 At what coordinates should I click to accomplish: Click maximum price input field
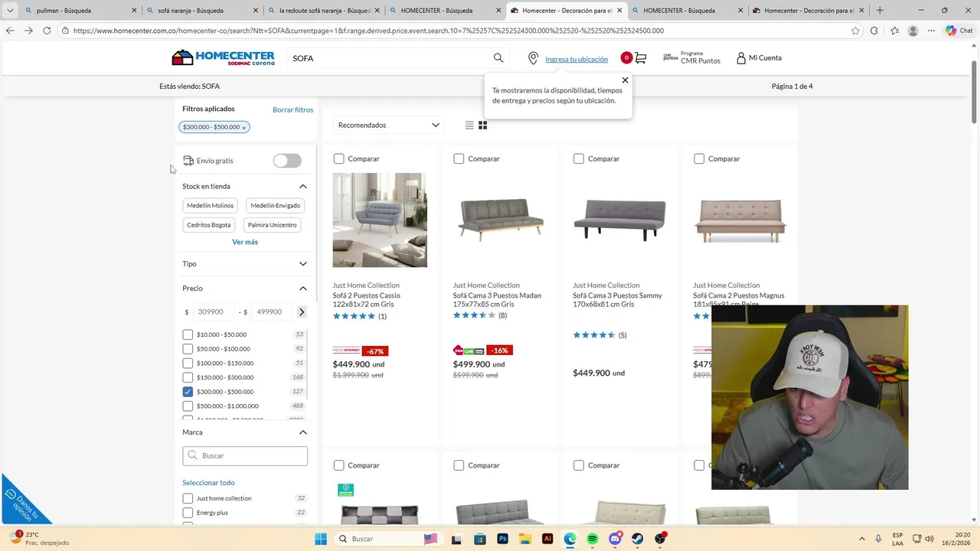(271, 311)
